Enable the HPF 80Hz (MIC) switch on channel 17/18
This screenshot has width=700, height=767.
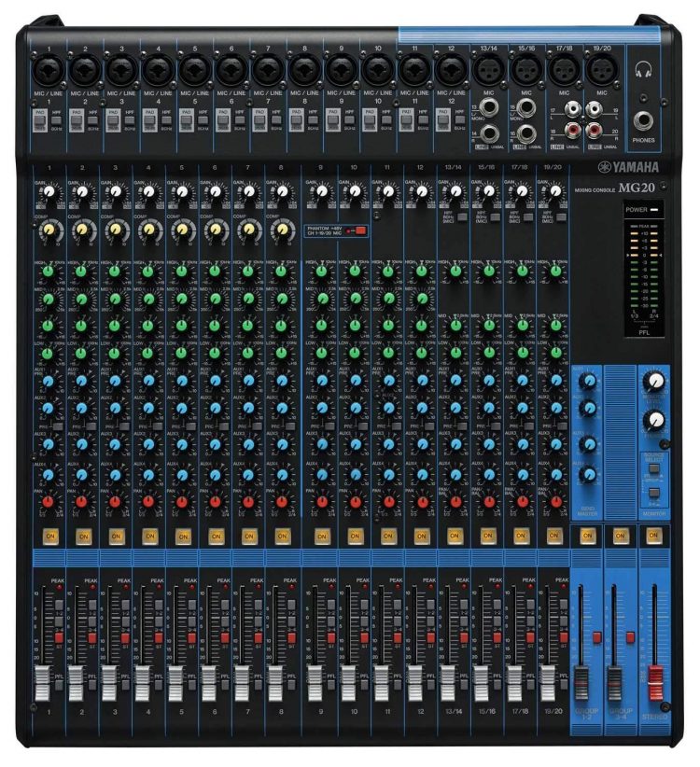click(x=528, y=217)
